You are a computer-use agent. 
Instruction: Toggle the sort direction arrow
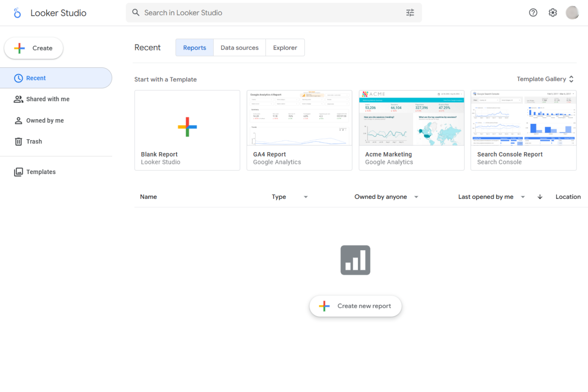[x=540, y=197]
